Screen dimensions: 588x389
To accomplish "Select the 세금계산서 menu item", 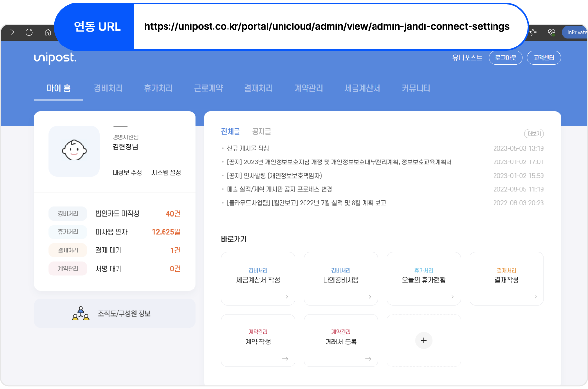I will [362, 89].
